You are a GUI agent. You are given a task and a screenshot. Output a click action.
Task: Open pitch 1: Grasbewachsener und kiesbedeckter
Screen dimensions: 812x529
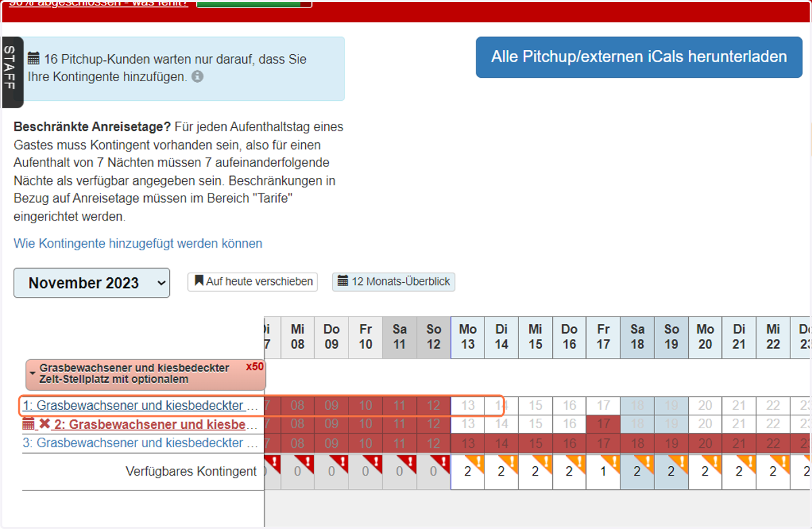141,406
